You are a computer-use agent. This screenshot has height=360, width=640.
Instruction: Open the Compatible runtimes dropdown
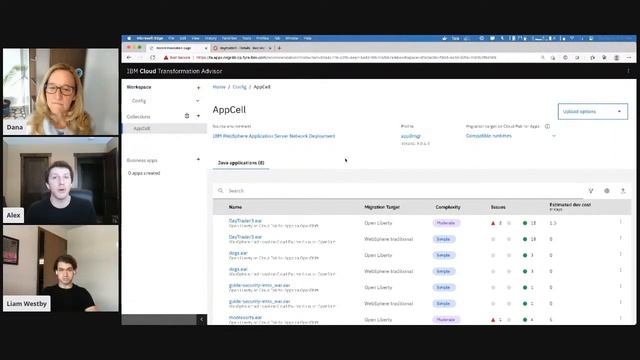click(x=511, y=136)
